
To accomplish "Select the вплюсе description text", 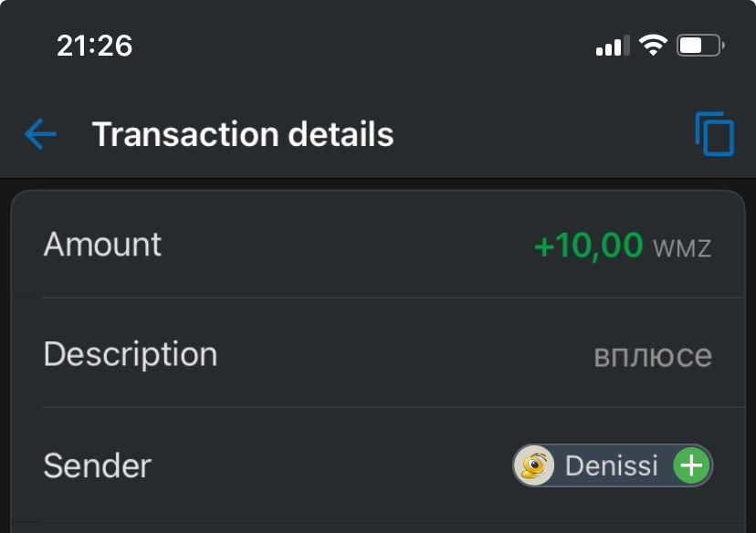I will [653, 356].
